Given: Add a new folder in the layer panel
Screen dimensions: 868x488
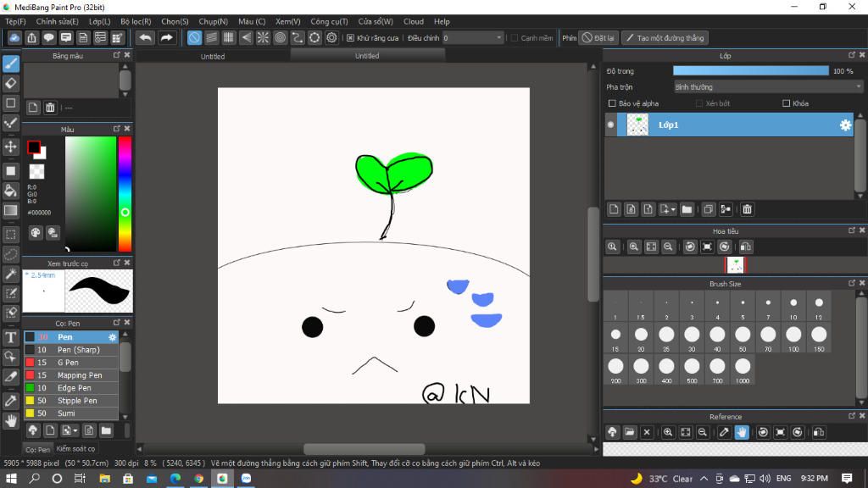Looking at the screenshot, I should (687, 209).
